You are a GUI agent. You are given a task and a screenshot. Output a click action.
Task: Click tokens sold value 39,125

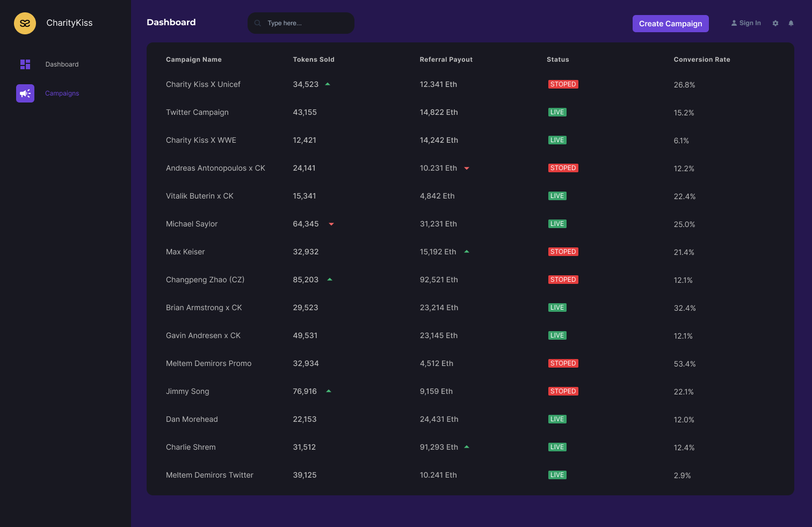coord(305,475)
